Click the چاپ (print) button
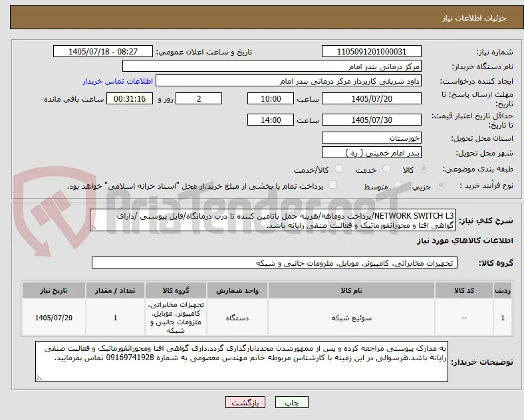Image resolution: width=524 pixels, height=420 pixels. tap(291, 402)
